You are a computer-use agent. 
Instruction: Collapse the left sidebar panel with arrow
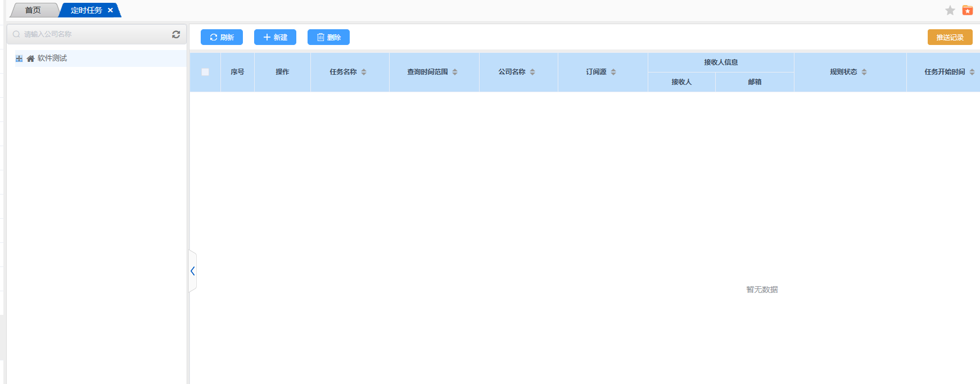coord(192,271)
